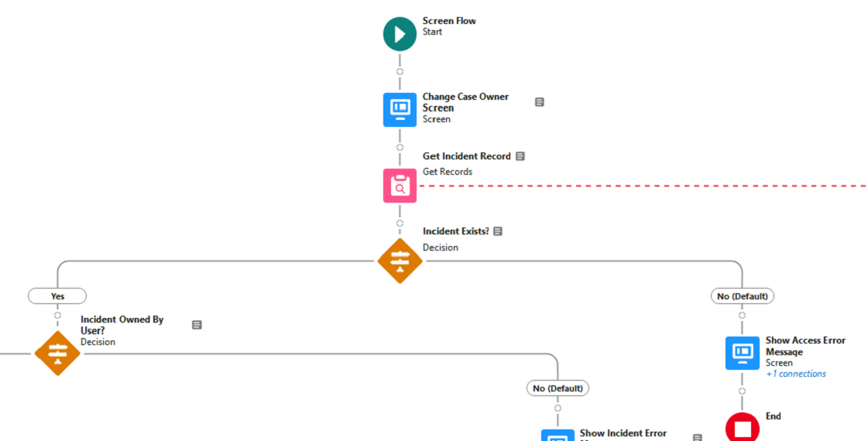This screenshot has width=868, height=441.
Task: Select the Yes outcome label
Action: pyautogui.click(x=57, y=296)
